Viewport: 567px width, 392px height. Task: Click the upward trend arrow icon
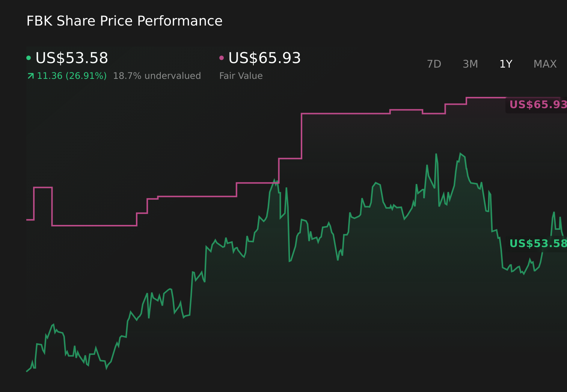(x=30, y=75)
